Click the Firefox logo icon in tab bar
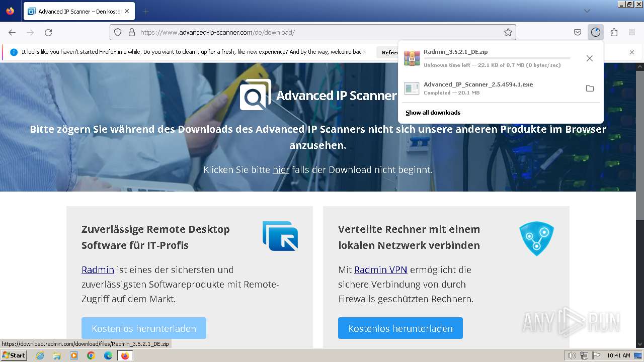 [10, 11]
